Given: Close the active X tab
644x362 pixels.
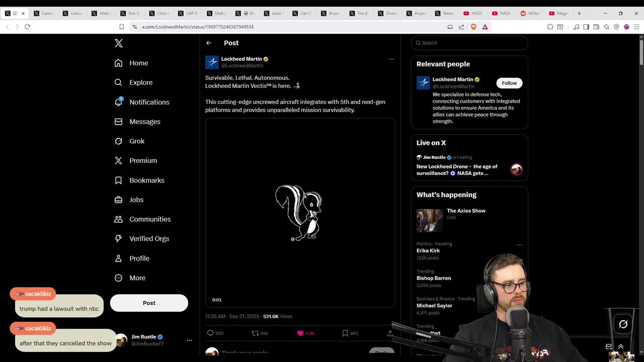Looking at the screenshot, I should click(x=23, y=14).
